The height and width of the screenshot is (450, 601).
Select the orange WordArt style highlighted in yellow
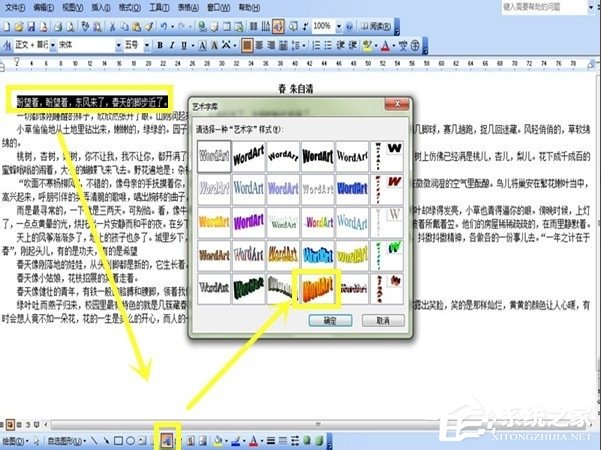(x=317, y=285)
